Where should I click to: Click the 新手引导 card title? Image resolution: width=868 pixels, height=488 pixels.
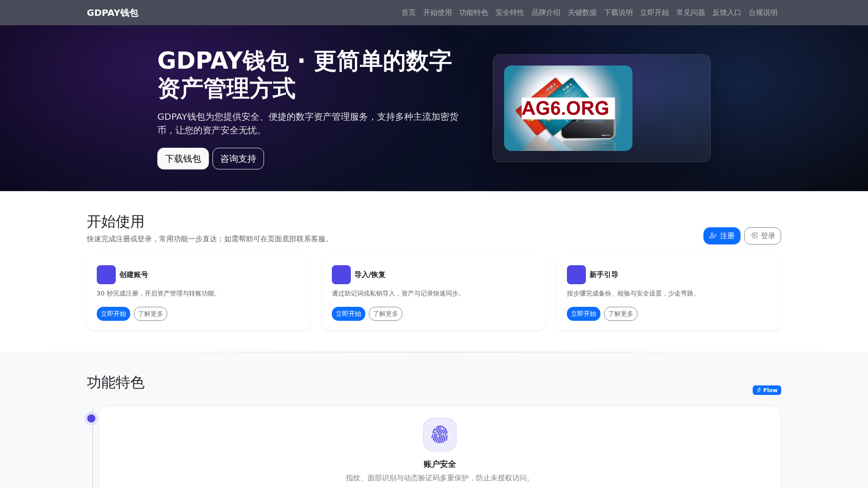(x=604, y=275)
